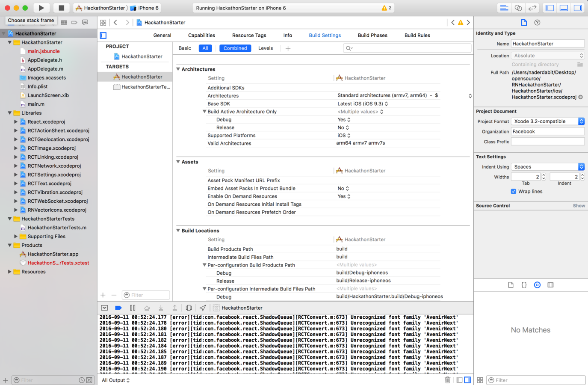Image resolution: width=588 pixels, height=385 pixels.
Task: Open the Build Phases tab
Action: 372,36
